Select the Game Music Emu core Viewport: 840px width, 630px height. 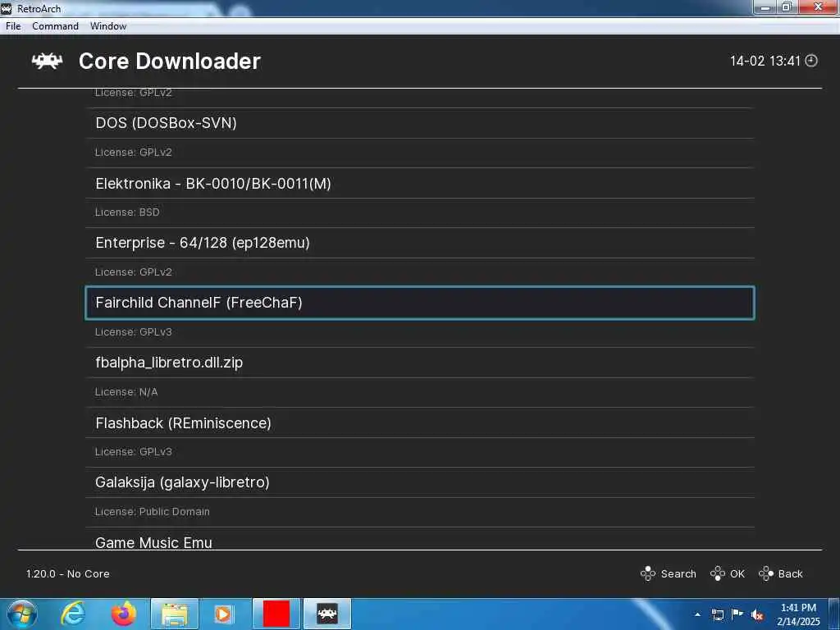click(x=419, y=540)
